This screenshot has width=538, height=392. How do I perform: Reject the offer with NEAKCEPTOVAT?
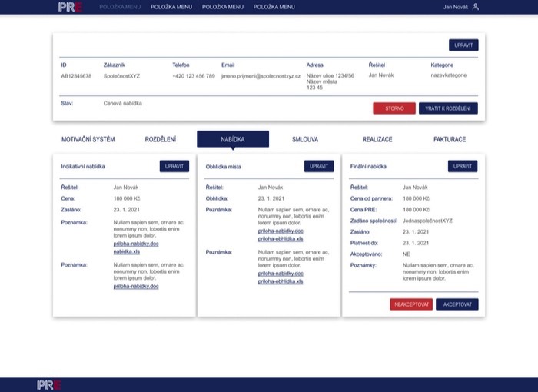(x=411, y=304)
